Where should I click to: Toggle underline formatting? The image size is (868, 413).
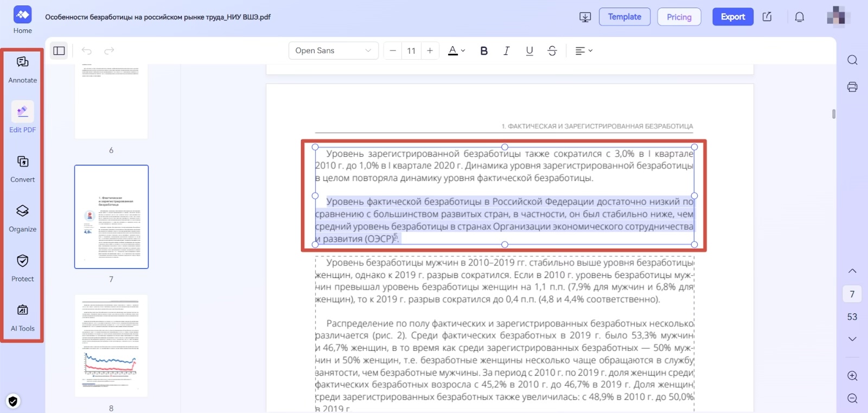coord(529,51)
